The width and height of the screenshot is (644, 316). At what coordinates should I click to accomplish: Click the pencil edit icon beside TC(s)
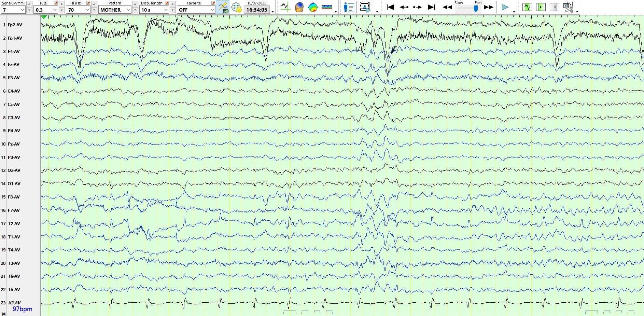(x=56, y=3)
